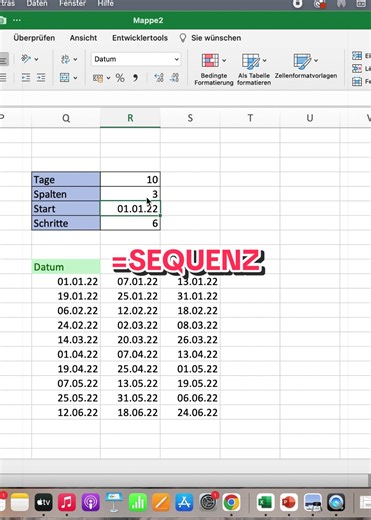Click the cell with 26.03.22
Image resolution: width=371 pixels, height=520 pixels.
190,340
